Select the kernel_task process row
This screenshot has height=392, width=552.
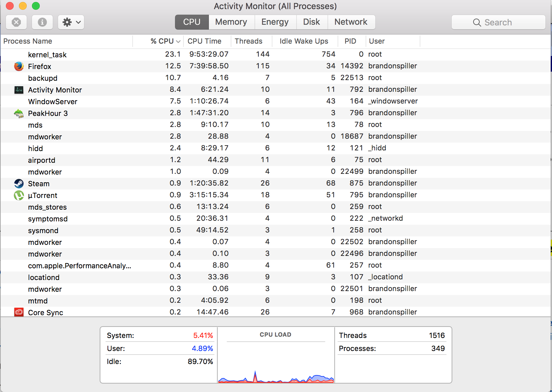tap(276, 54)
